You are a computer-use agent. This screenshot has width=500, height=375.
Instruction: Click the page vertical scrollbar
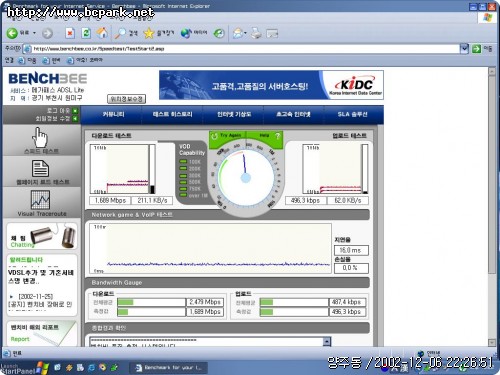[492, 207]
